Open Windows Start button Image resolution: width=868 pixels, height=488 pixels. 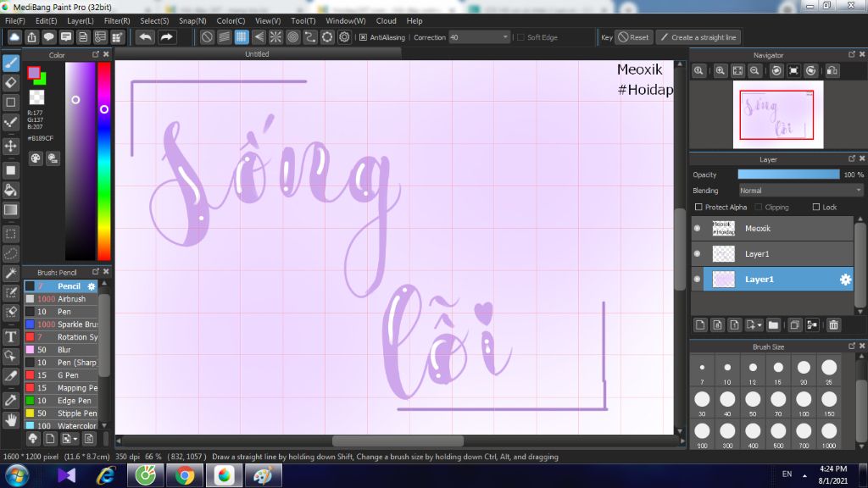point(17,475)
